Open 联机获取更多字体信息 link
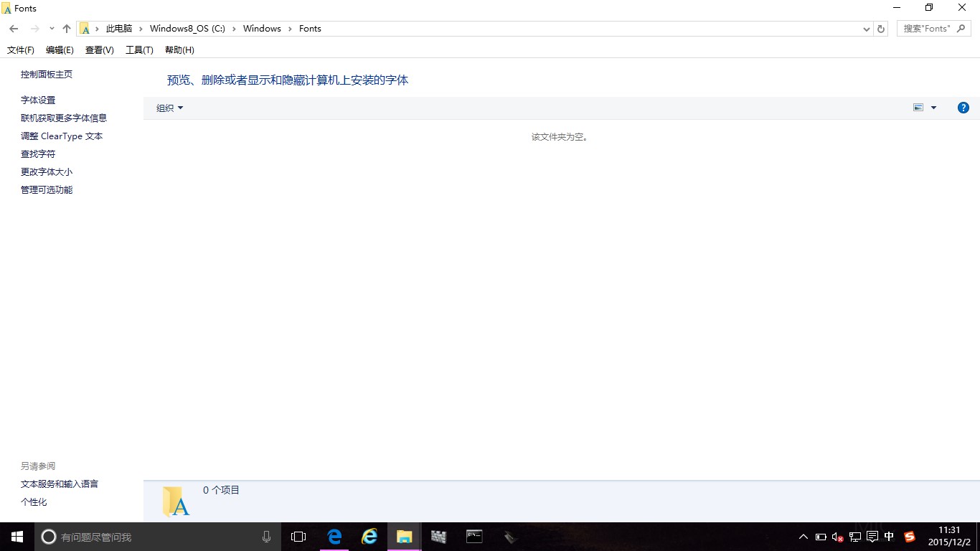The image size is (980, 551). pos(64,118)
